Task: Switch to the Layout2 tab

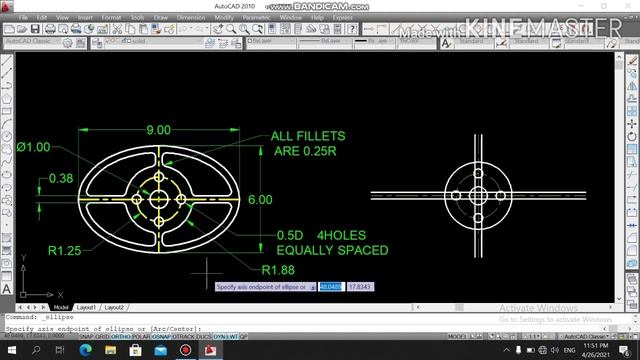Action: click(x=114, y=307)
